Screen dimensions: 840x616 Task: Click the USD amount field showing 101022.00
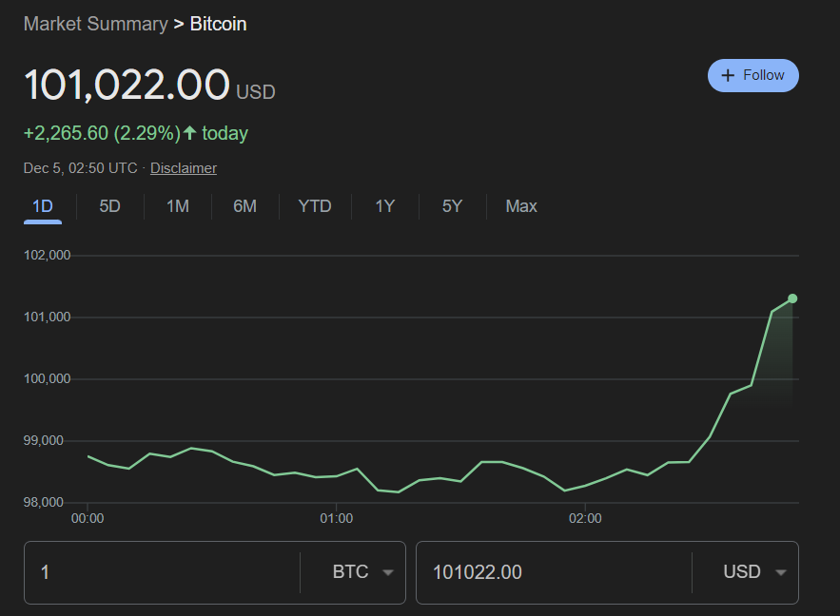pos(555,572)
